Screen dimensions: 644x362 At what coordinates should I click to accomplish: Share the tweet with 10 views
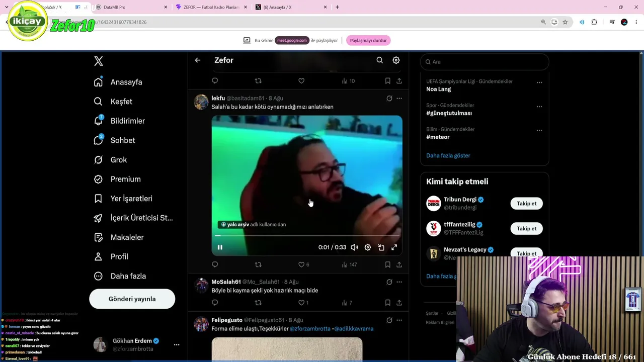click(399, 81)
